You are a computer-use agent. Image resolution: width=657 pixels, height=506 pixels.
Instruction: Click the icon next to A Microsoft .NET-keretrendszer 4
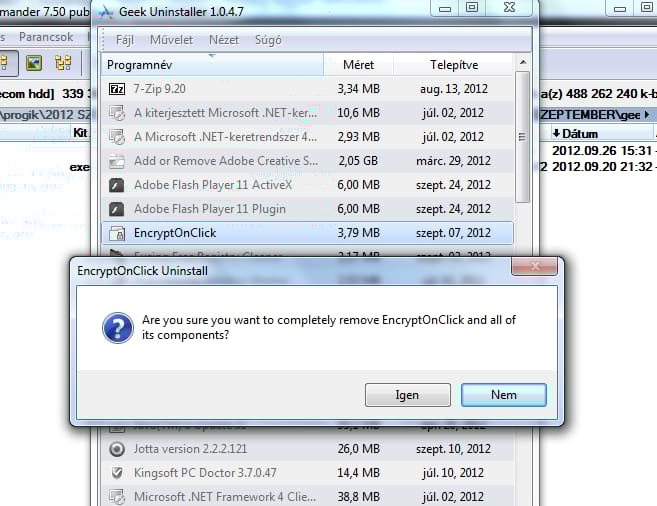click(116, 137)
